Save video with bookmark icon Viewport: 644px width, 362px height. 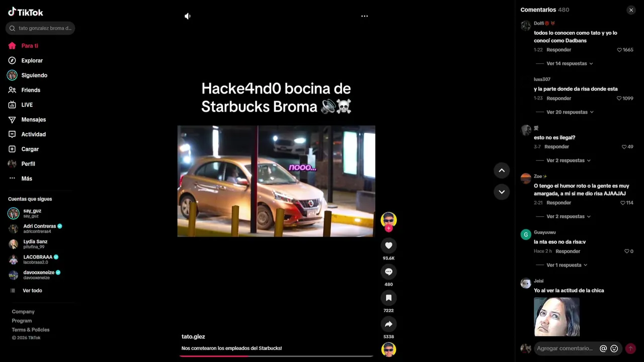coord(388,298)
